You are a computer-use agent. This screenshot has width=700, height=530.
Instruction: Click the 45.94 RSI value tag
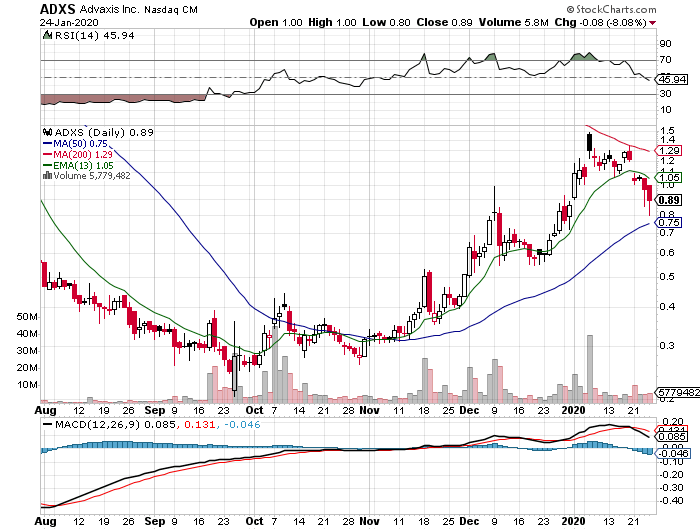[669, 79]
